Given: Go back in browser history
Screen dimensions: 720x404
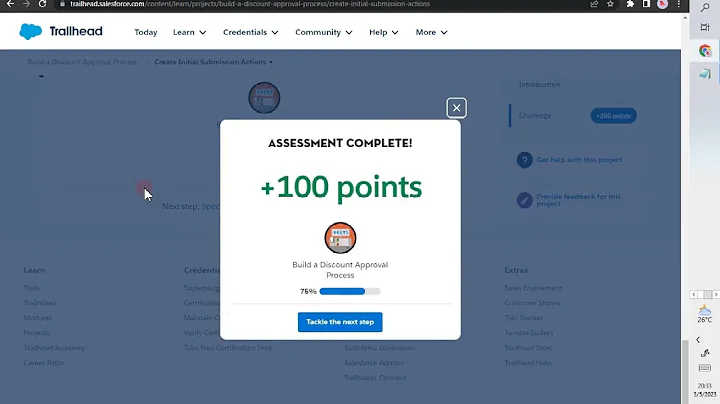Looking at the screenshot, I should click(x=10, y=4).
